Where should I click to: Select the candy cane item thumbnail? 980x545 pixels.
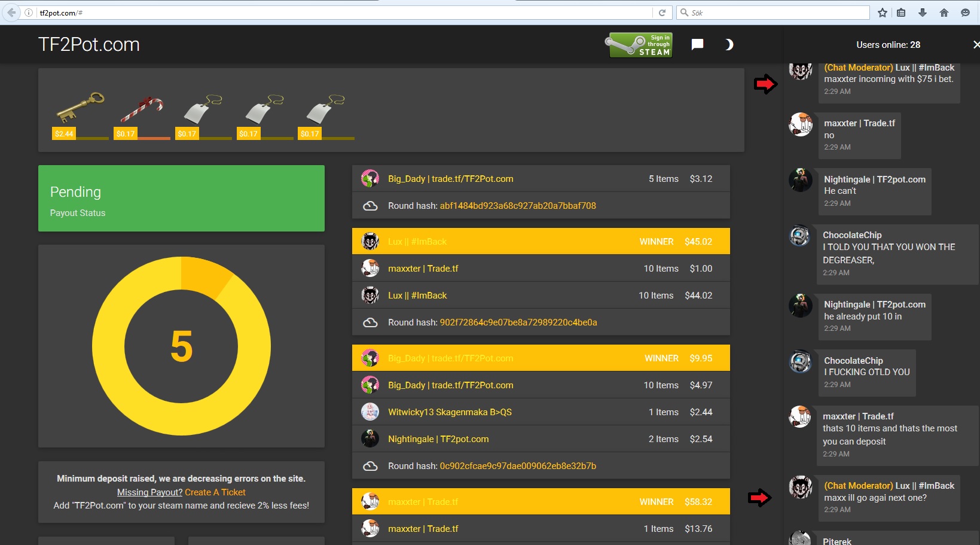point(142,111)
